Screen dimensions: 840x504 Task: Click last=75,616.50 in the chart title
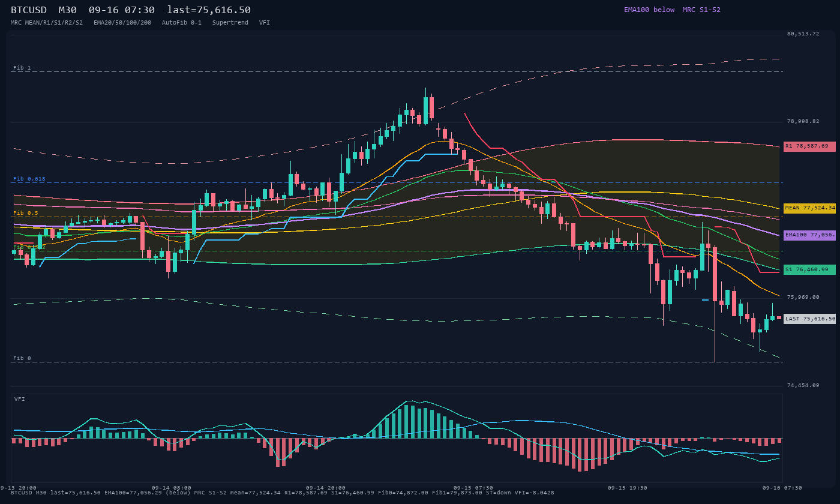[x=209, y=10]
